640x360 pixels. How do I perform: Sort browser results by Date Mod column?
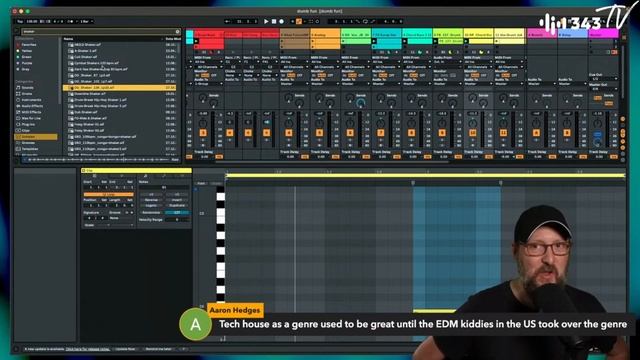click(x=173, y=39)
